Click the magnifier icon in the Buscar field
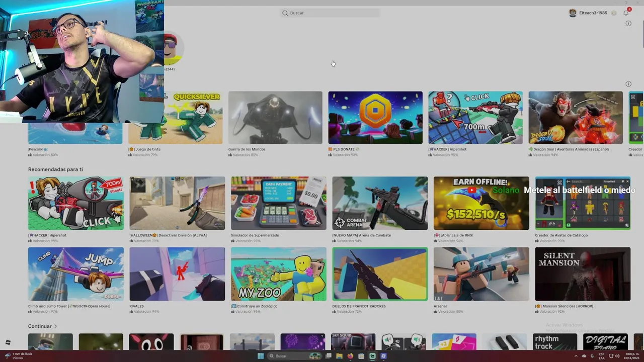 click(285, 13)
